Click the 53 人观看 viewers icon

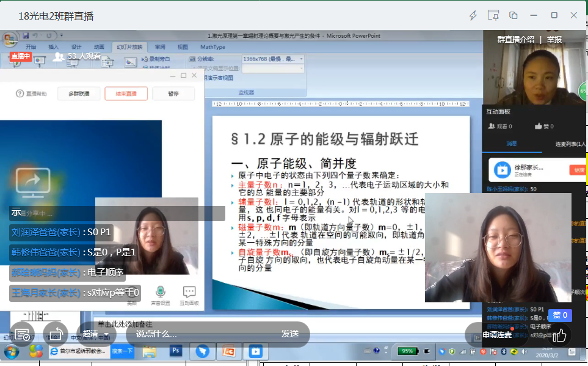[58, 57]
